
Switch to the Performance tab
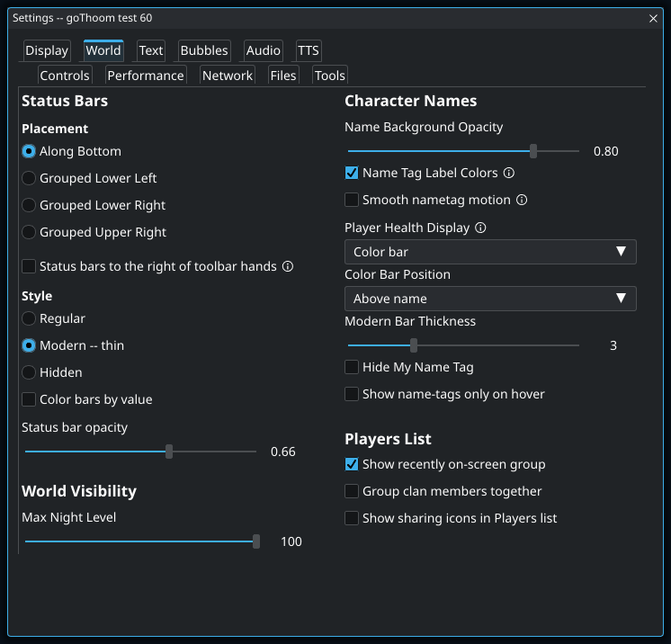pyautogui.click(x=146, y=76)
